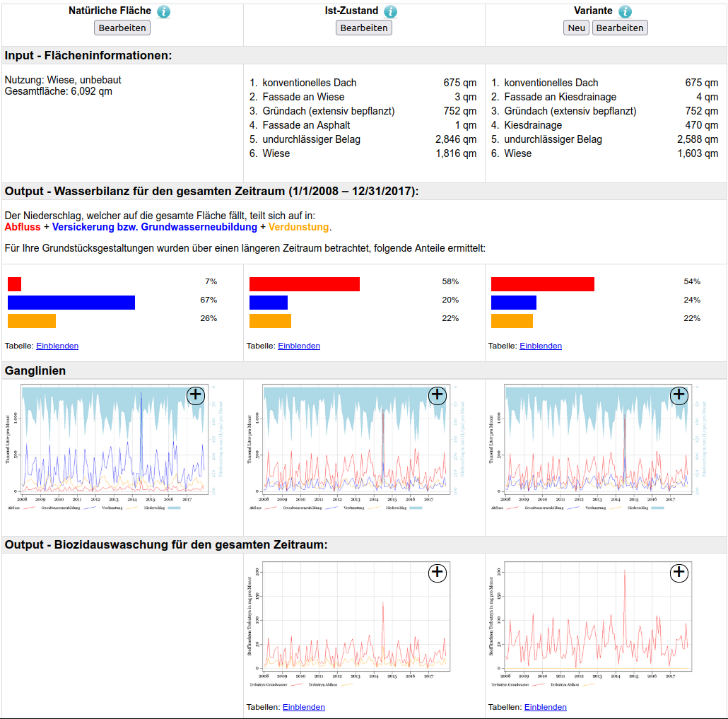Show water balance table for Ist-Zustand
728x719 pixels.
click(x=299, y=346)
